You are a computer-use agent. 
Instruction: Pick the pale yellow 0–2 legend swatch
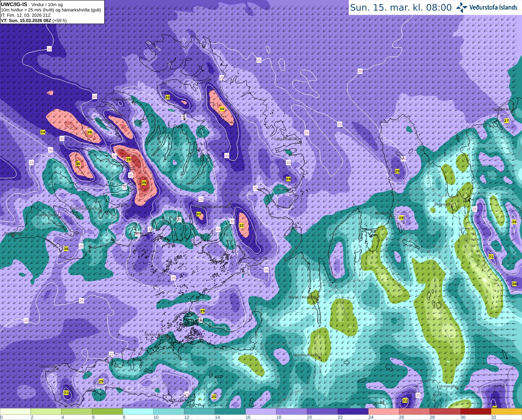click(x=15, y=411)
